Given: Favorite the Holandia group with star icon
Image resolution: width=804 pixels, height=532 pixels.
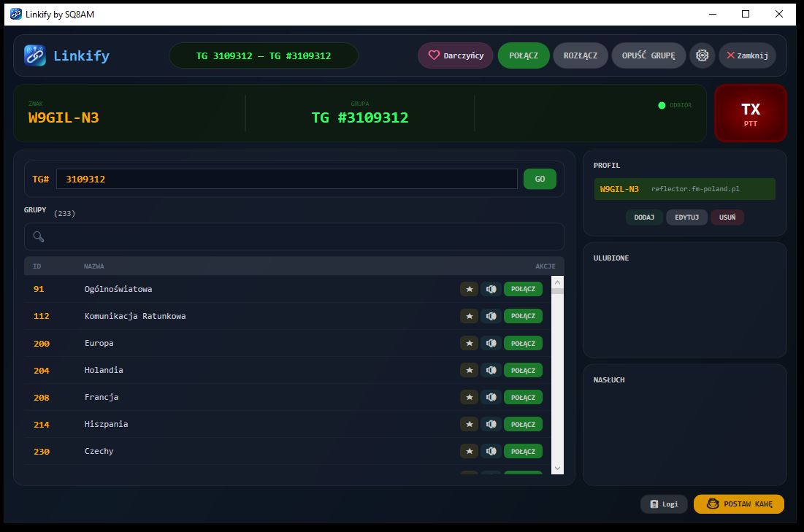Looking at the screenshot, I should click(x=469, y=370).
